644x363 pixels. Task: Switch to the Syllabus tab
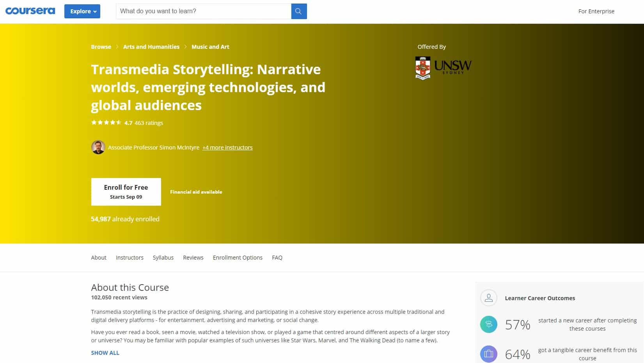pos(163,258)
